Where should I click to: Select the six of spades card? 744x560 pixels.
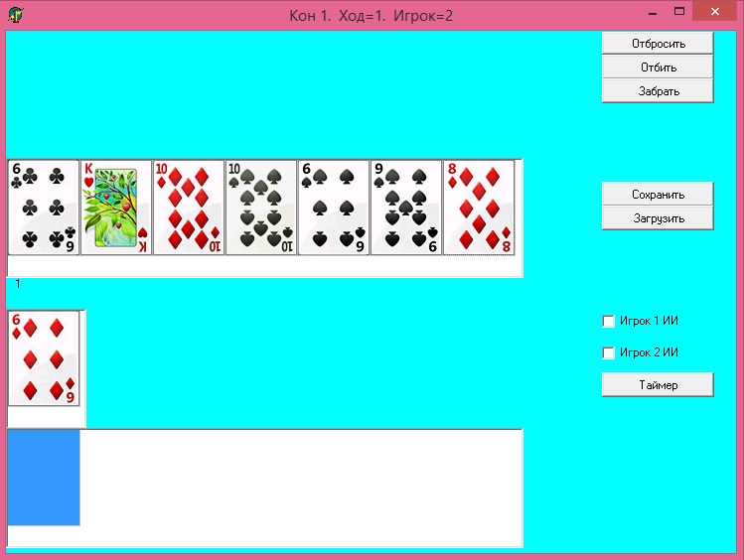coord(334,208)
